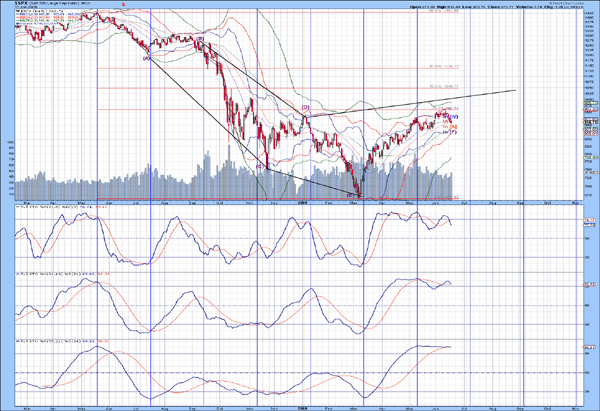The image size is (600, 411).
Task: Select the (D) wave label on the price chart
Action: (304, 108)
